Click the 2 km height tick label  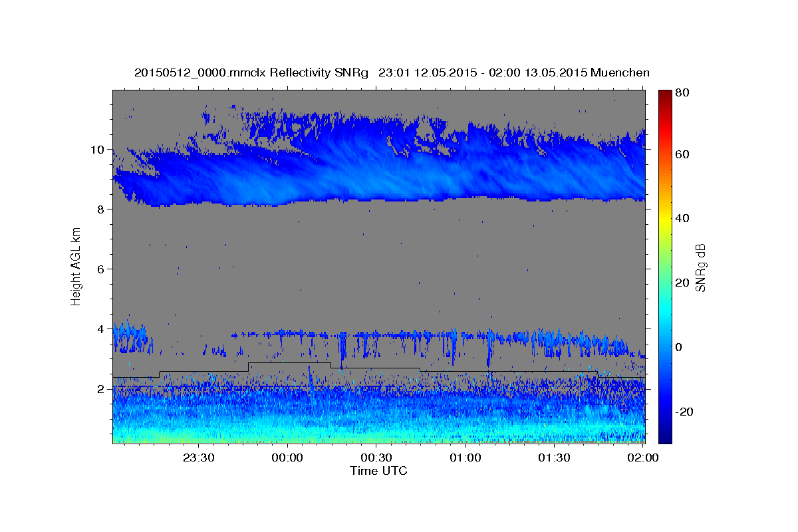102,388
